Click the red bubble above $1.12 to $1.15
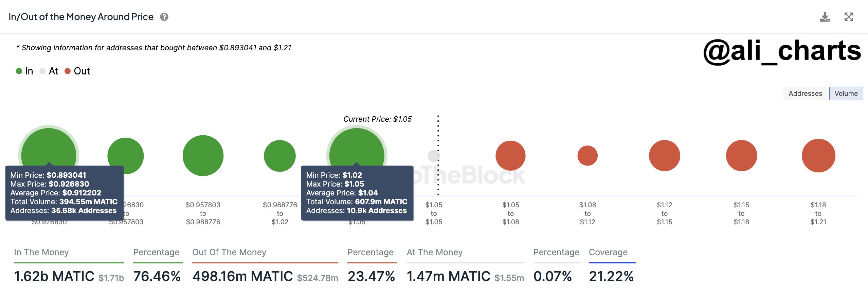868x295 pixels. click(665, 156)
